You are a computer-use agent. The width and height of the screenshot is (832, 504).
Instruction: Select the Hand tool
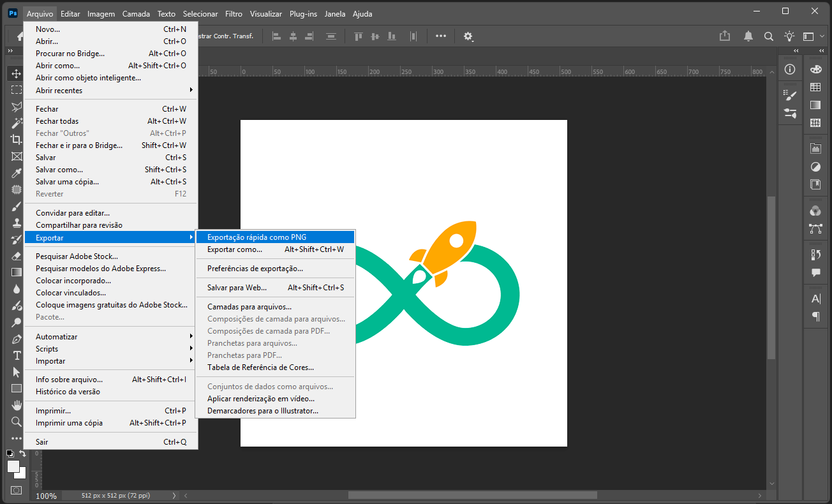point(17,405)
